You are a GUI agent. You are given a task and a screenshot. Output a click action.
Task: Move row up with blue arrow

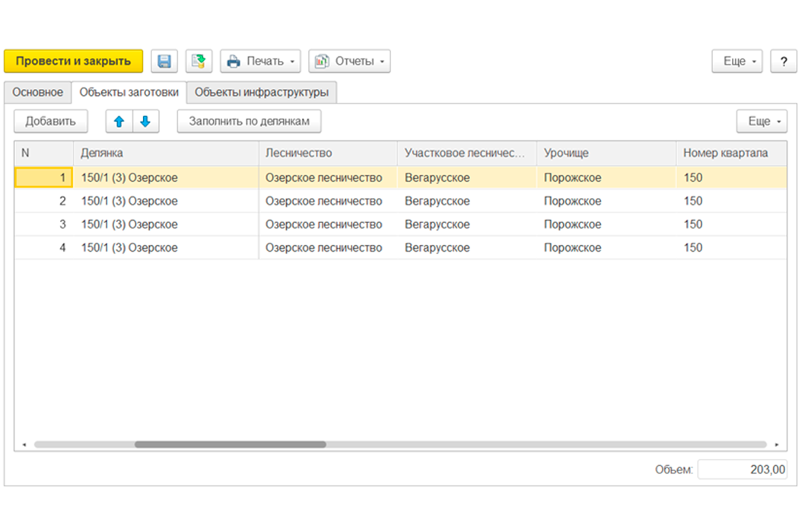(119, 121)
